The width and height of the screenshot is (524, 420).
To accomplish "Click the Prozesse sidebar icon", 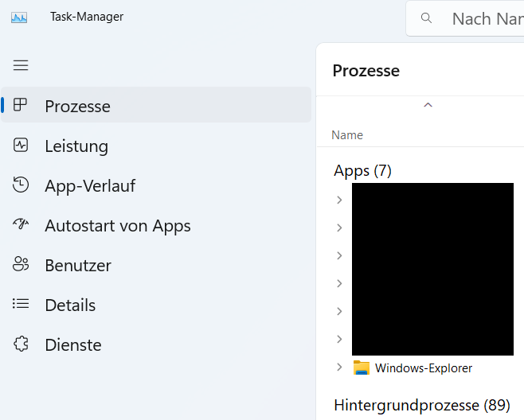I will (x=21, y=105).
